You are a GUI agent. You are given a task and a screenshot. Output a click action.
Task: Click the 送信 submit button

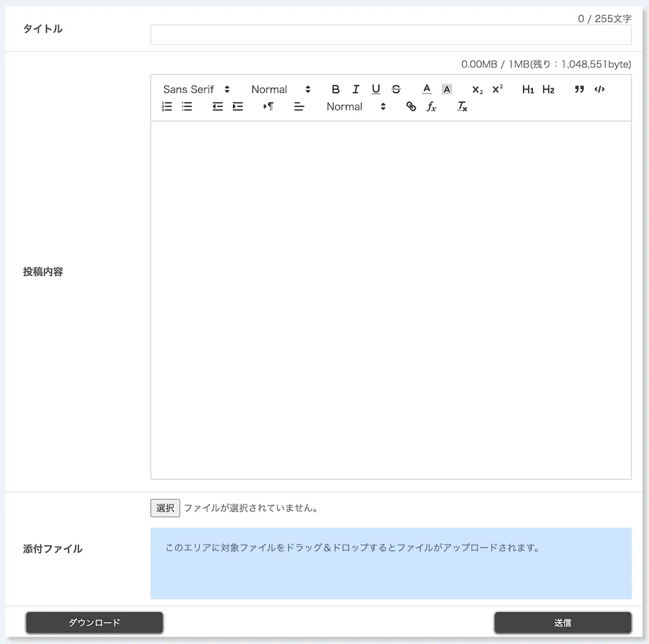562,623
